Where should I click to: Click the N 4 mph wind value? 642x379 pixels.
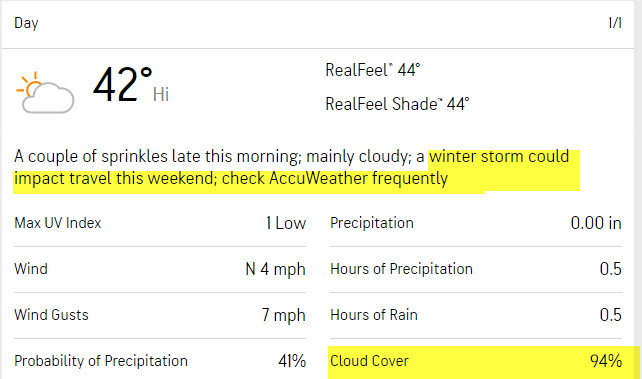(x=276, y=269)
